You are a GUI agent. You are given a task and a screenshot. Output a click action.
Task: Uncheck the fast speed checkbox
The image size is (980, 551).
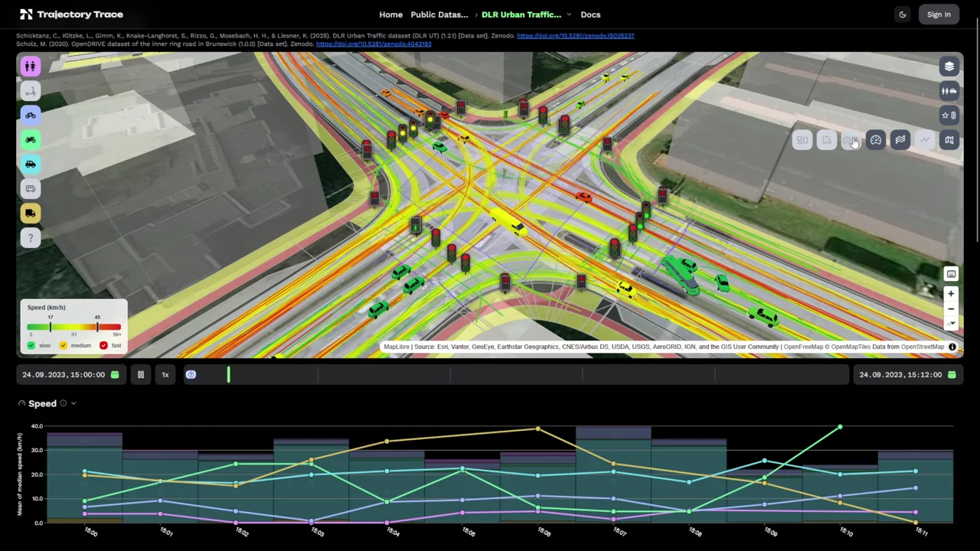pyautogui.click(x=103, y=345)
